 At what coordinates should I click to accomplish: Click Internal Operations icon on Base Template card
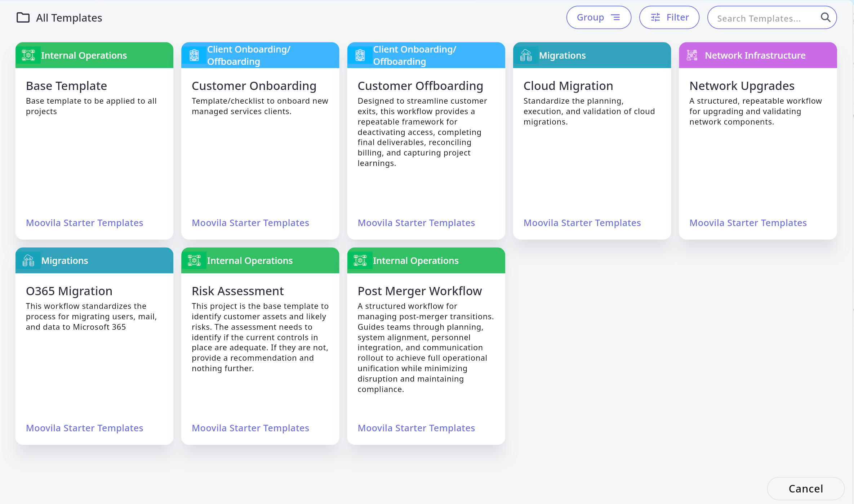point(28,55)
